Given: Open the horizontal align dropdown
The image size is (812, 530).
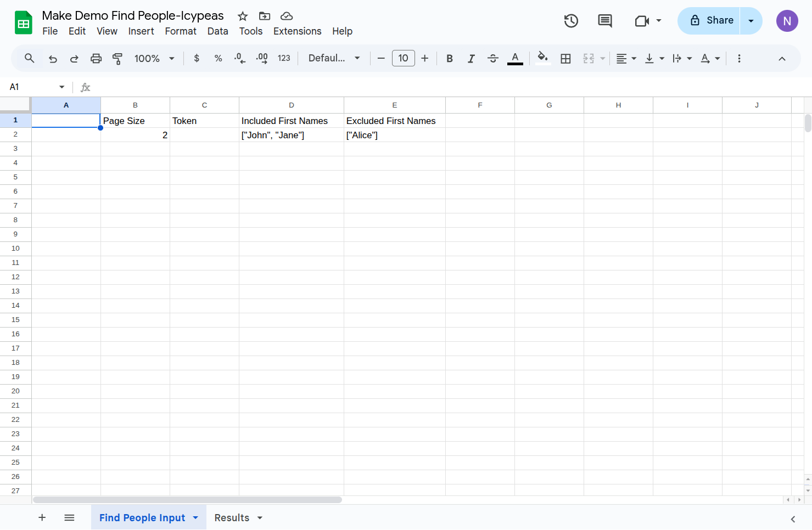Looking at the screenshot, I should (x=626, y=58).
